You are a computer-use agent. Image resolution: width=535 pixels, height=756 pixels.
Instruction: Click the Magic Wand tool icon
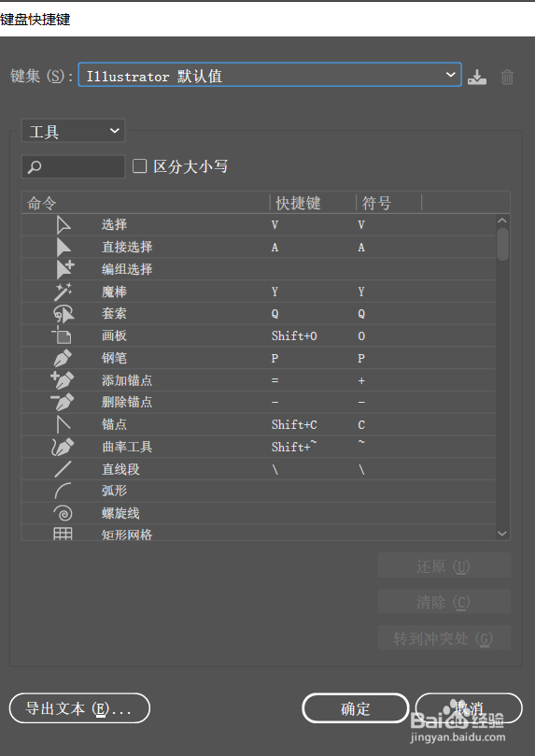tap(63, 292)
